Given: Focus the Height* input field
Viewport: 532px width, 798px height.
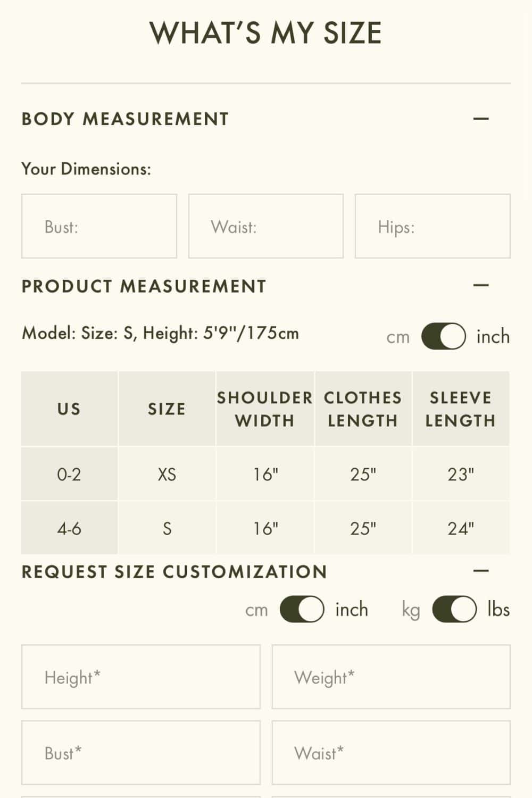Looking at the screenshot, I should 141,677.
